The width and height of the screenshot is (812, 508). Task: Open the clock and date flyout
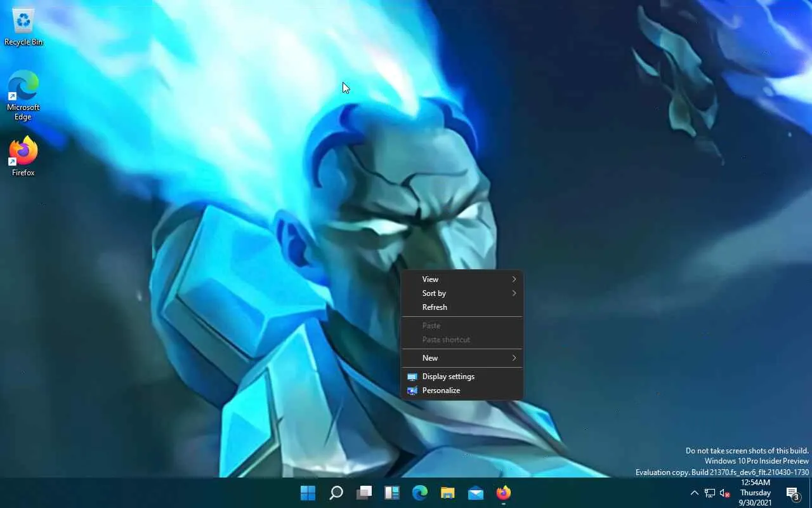756,493
